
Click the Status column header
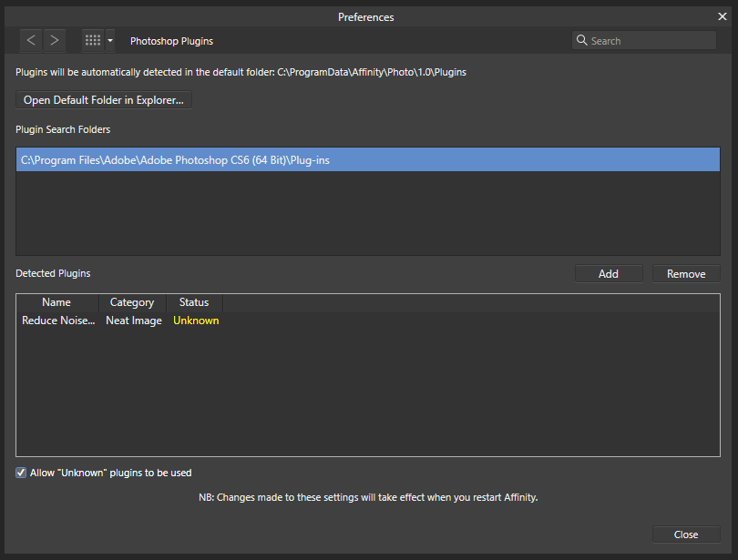tap(193, 301)
